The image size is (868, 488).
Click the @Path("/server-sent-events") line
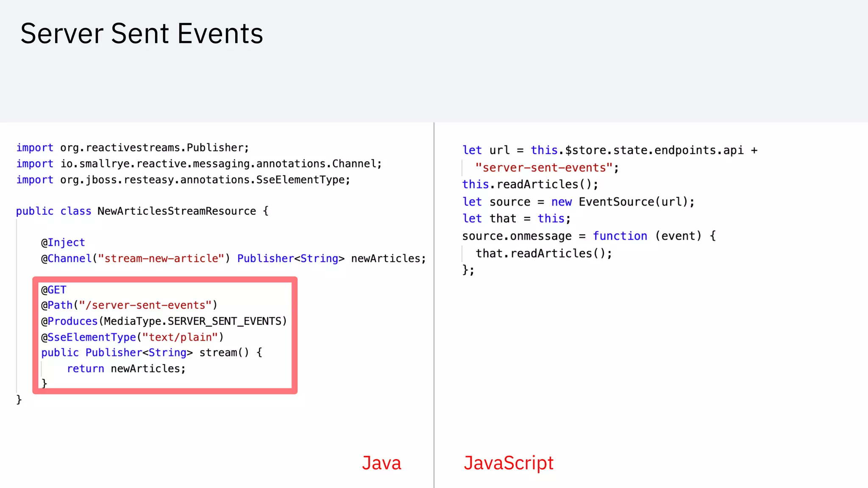coord(129,305)
